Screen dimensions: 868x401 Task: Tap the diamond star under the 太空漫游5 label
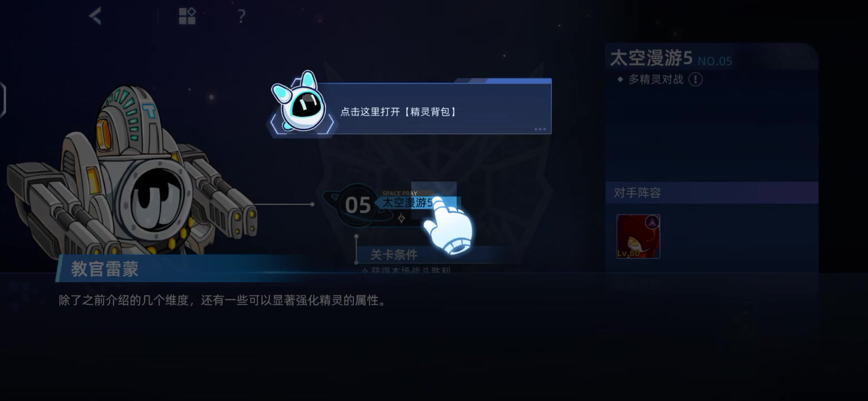[x=401, y=219]
